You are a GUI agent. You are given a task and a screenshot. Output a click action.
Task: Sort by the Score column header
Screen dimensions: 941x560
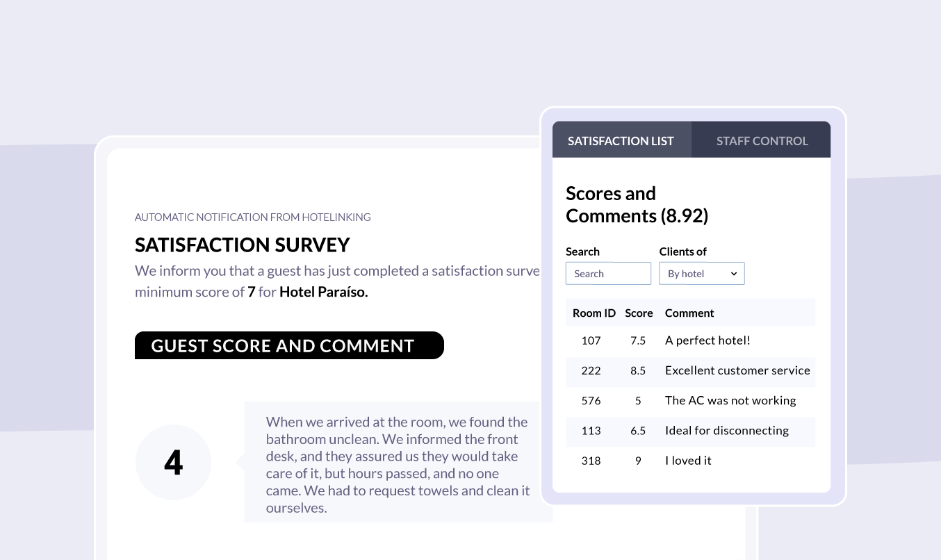639,313
